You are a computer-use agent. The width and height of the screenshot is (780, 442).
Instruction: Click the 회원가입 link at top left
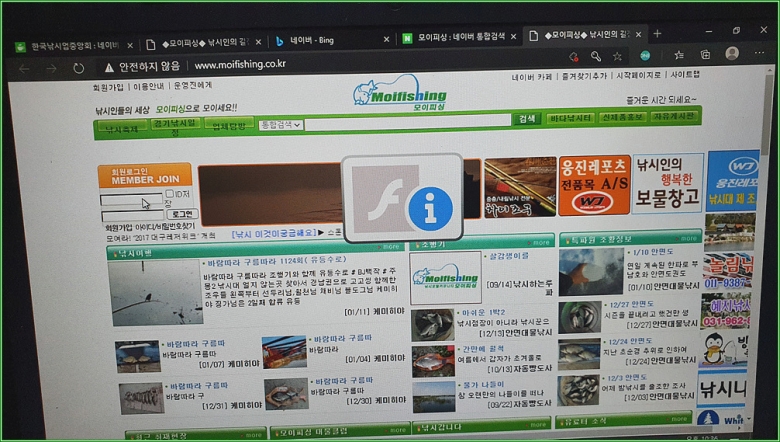pyautogui.click(x=108, y=87)
